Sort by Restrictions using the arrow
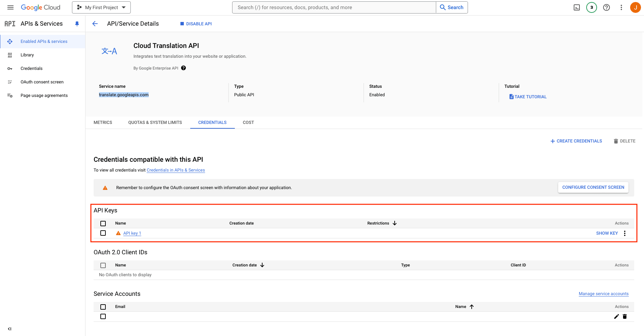This screenshot has width=644, height=336. 394,223
